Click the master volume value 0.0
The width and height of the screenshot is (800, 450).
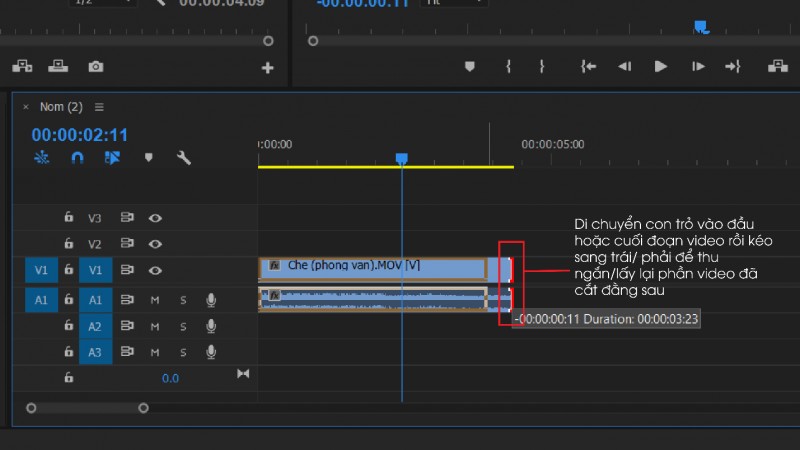(170, 379)
